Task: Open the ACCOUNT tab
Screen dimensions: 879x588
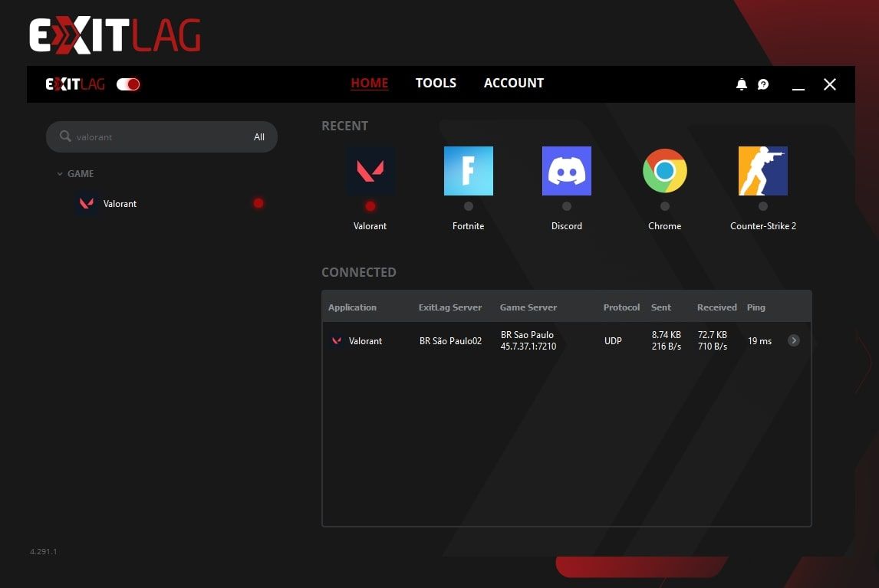Action: pos(513,83)
